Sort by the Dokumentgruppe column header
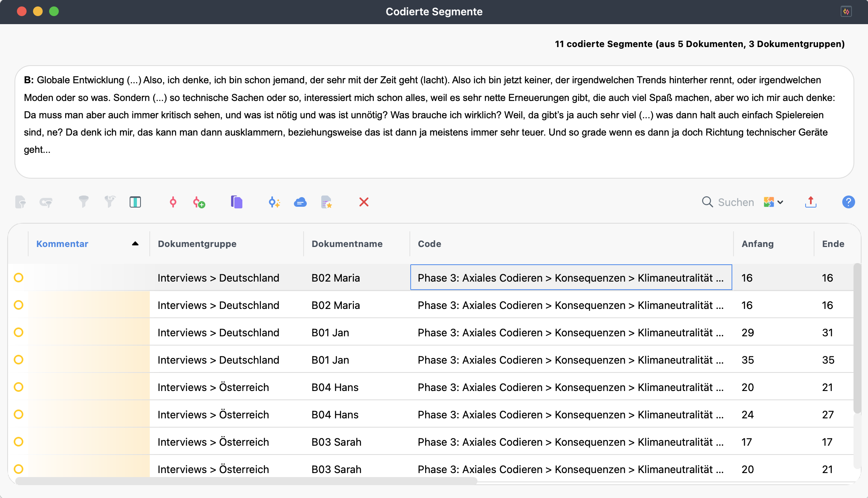This screenshot has height=498, width=868. (x=197, y=244)
